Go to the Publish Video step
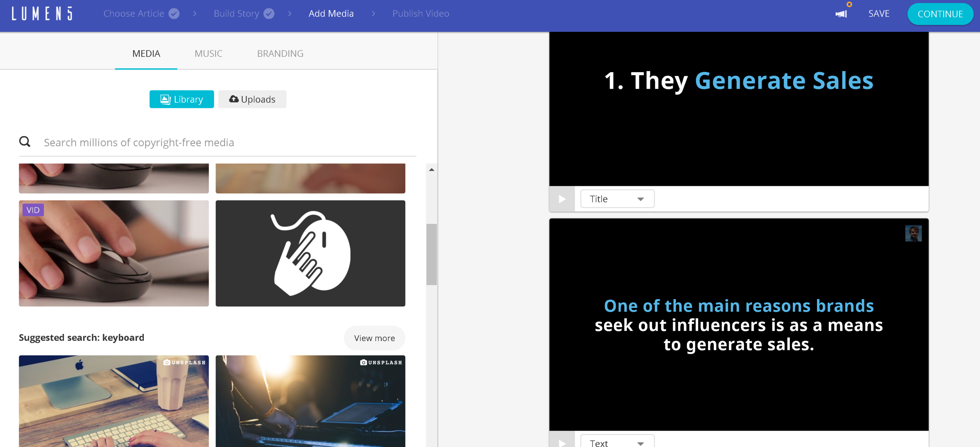This screenshot has width=980, height=447. click(421, 14)
